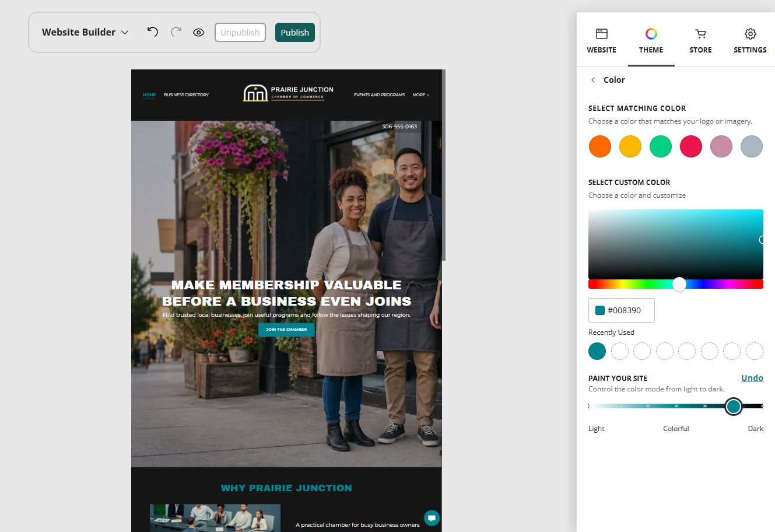775x532 pixels.
Task: Select the gray-blue matching color swatch
Action: coord(752,146)
